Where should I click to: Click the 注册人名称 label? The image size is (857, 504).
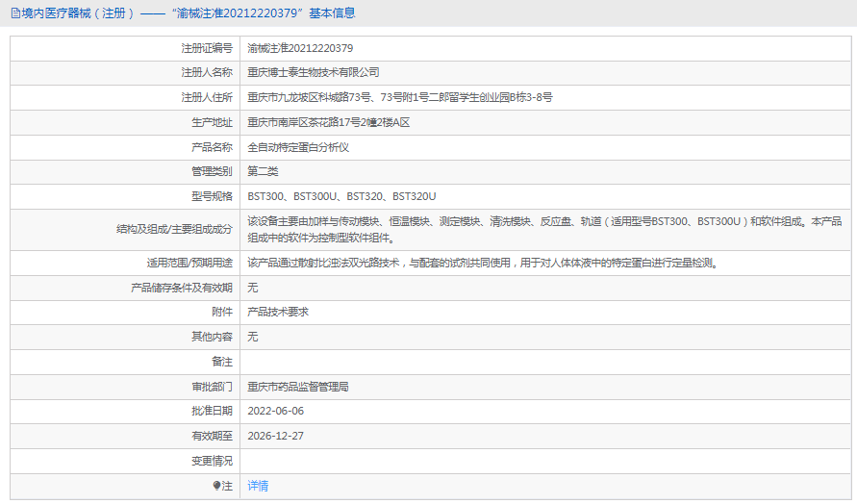[x=207, y=72]
